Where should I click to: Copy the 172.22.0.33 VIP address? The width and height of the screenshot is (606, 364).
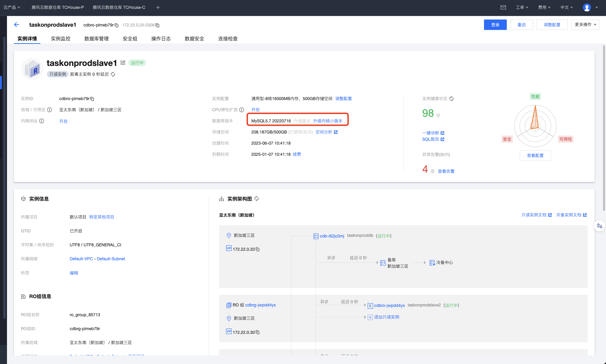(258, 249)
